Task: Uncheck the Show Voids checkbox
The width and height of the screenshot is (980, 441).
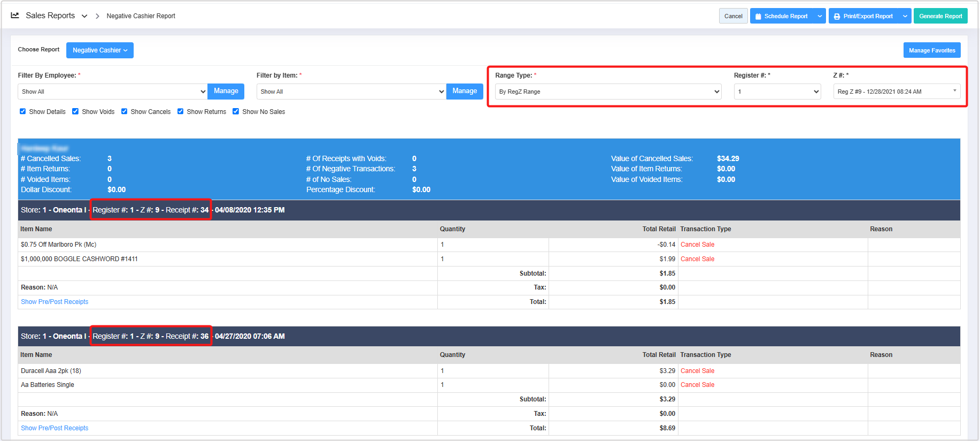Action: click(x=75, y=111)
